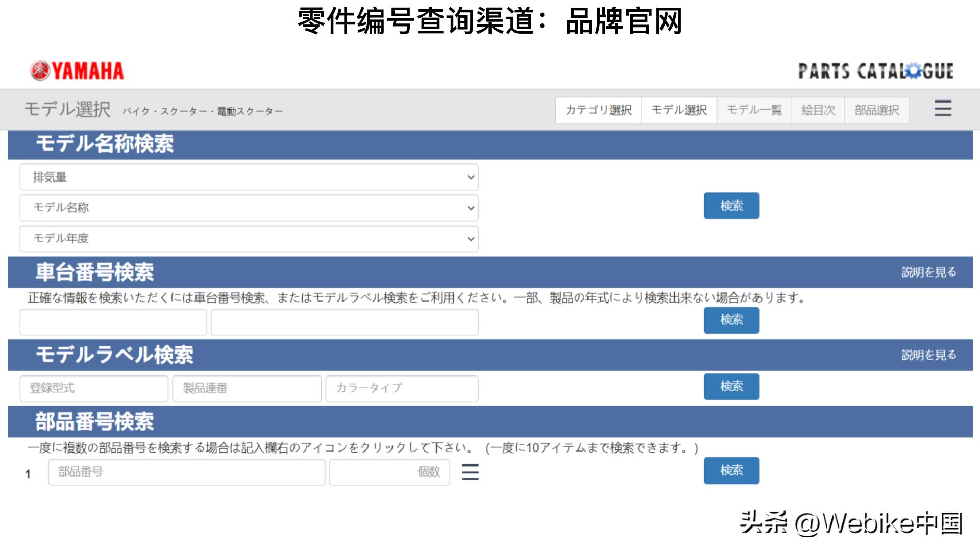Click the PARTS CATALOGUE logo
Image resolution: width=980 pixels, height=551 pixels.
pyautogui.click(x=877, y=70)
